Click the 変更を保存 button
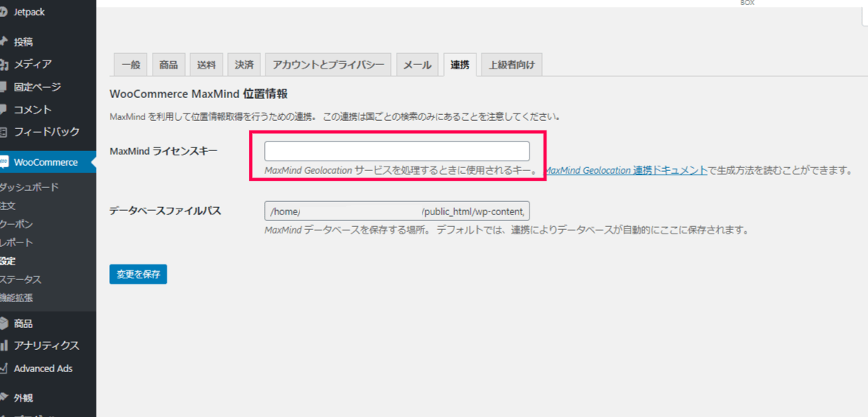The image size is (868, 417). click(139, 275)
